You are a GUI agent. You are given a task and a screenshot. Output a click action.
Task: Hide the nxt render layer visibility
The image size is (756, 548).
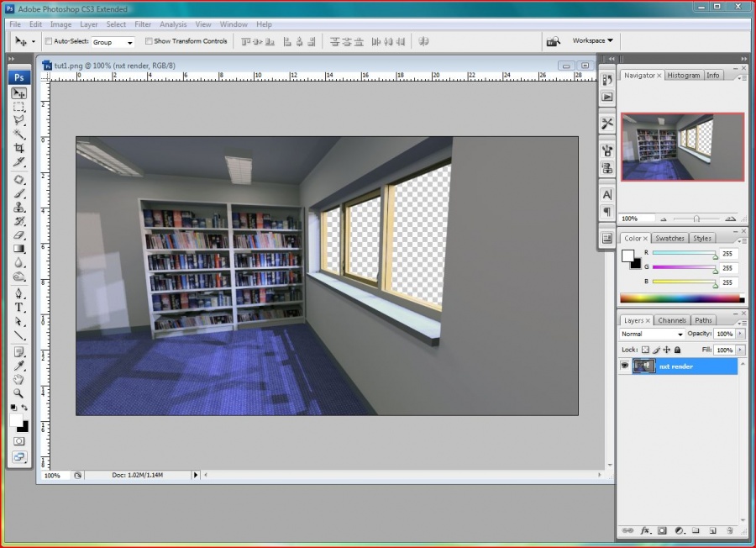(625, 366)
